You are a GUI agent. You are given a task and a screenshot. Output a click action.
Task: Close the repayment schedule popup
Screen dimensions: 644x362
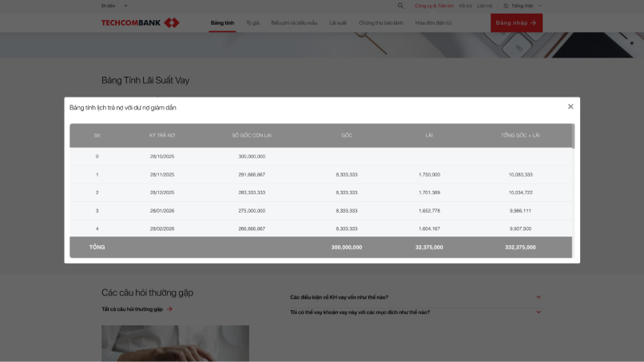(x=570, y=106)
